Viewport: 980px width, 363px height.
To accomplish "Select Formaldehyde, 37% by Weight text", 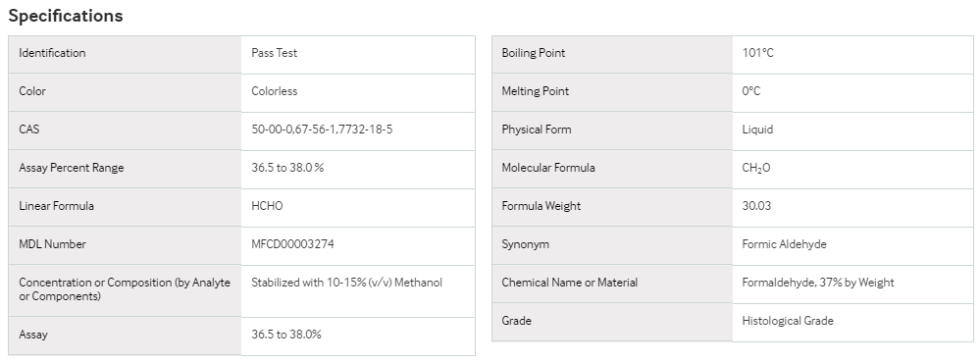I will pyautogui.click(x=818, y=283).
